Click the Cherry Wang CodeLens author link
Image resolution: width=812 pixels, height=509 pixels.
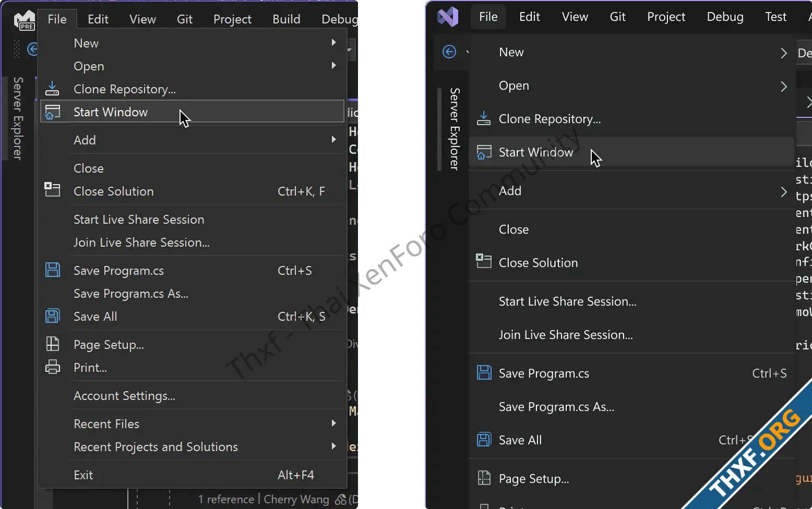[296, 500]
